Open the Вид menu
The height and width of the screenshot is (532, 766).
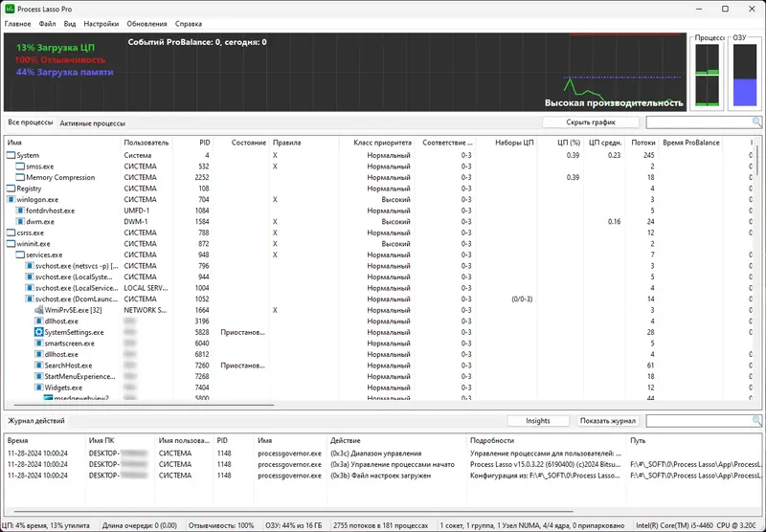(x=70, y=23)
